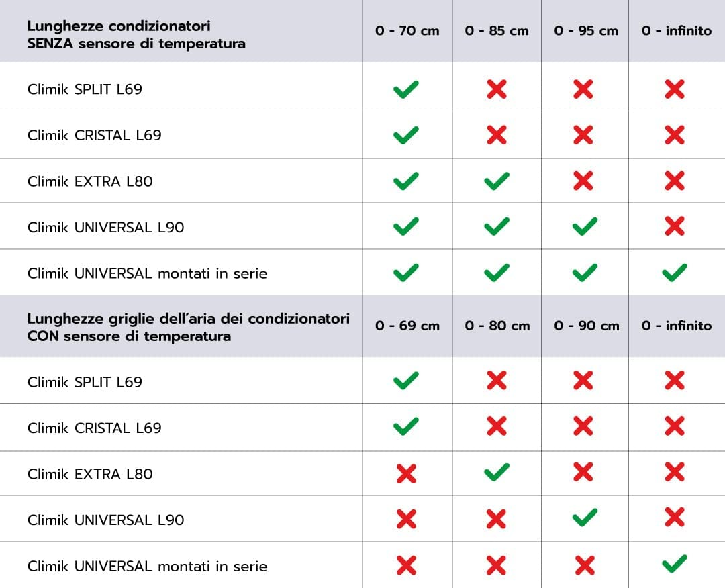This screenshot has width=725, height=588.
Task: Click green check for UNIVERSAL L90 under 0-95 cm
Action: [x=585, y=227]
